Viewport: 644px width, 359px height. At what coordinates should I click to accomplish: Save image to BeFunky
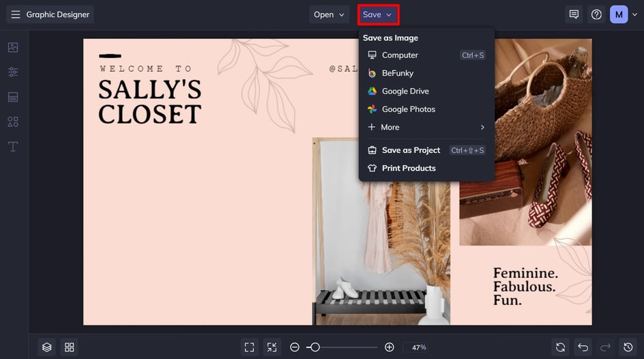pyautogui.click(x=426, y=73)
